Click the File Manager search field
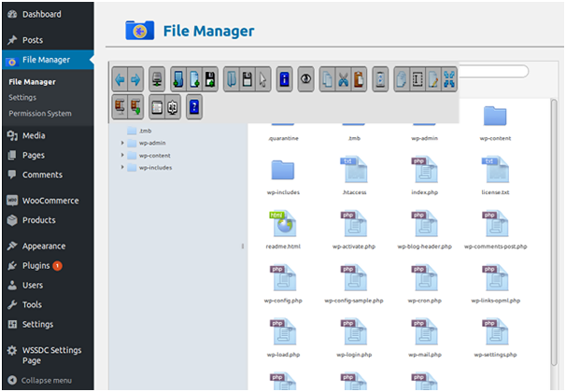Image resolution: width=566 pixels, height=392 pixels. coord(493,71)
